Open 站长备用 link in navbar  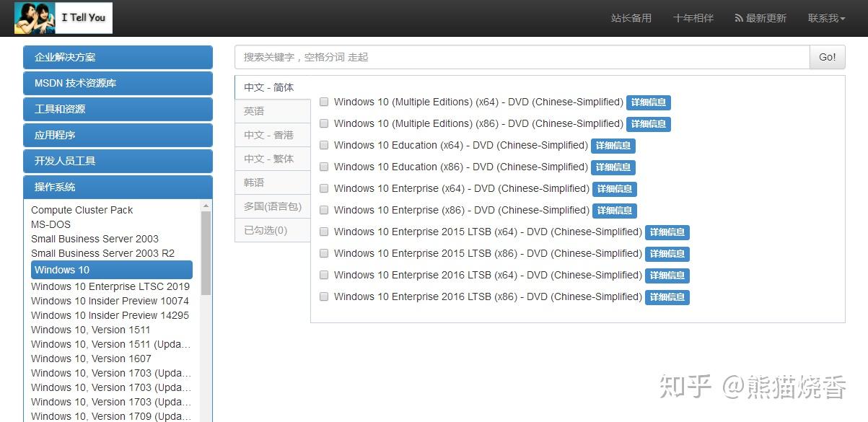(631, 18)
